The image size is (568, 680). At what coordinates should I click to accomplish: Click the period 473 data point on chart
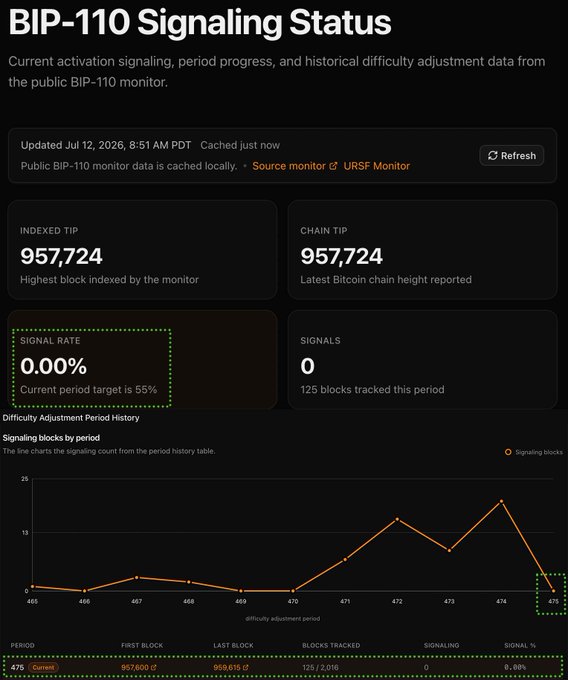[449, 550]
